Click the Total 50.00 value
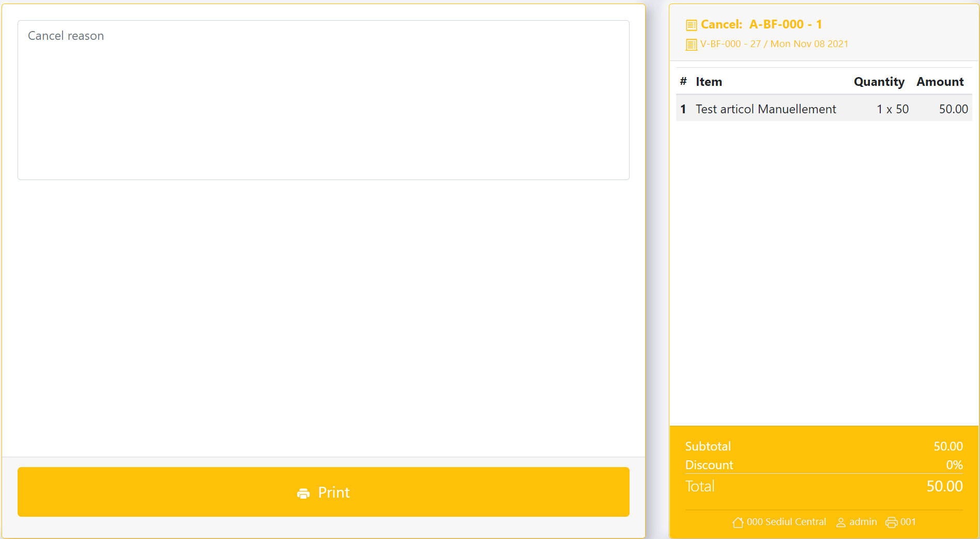980x539 pixels. tap(944, 486)
